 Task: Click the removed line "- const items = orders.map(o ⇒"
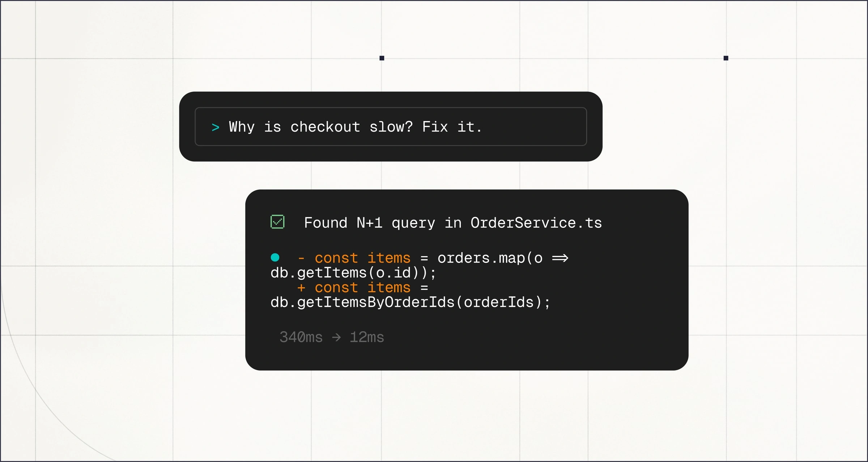433,258
